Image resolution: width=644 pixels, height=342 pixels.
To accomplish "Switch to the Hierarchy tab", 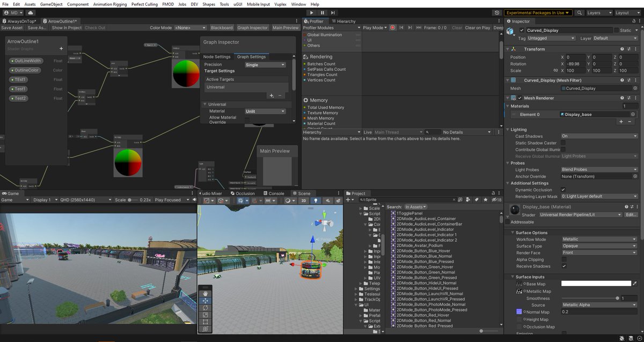I will (x=343, y=21).
